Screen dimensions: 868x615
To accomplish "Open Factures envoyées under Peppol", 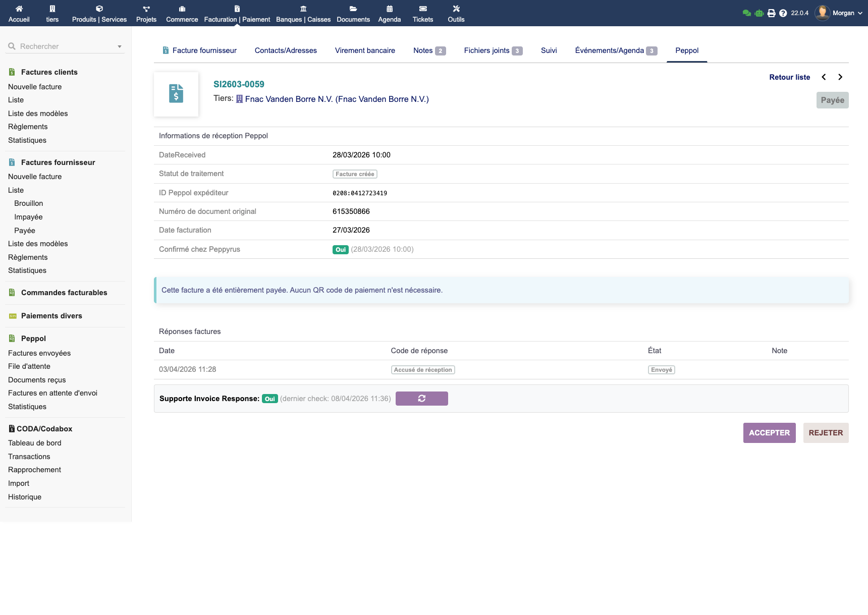I will pos(39,353).
